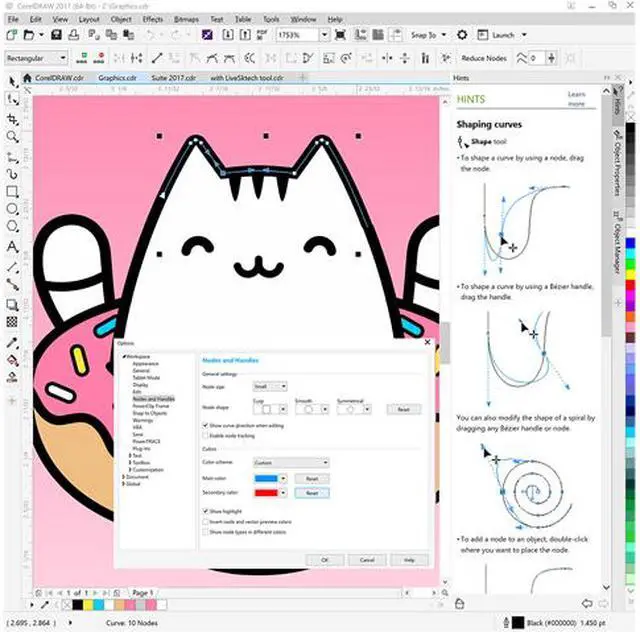The height and width of the screenshot is (632, 640).
Task: Select PowerClip Frame in options tree
Action: pos(150,406)
